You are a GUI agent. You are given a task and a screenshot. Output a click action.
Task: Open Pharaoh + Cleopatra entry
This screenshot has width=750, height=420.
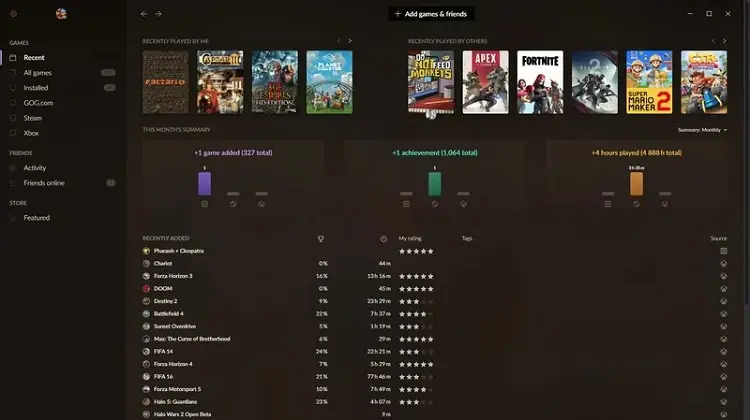pyautogui.click(x=434, y=251)
